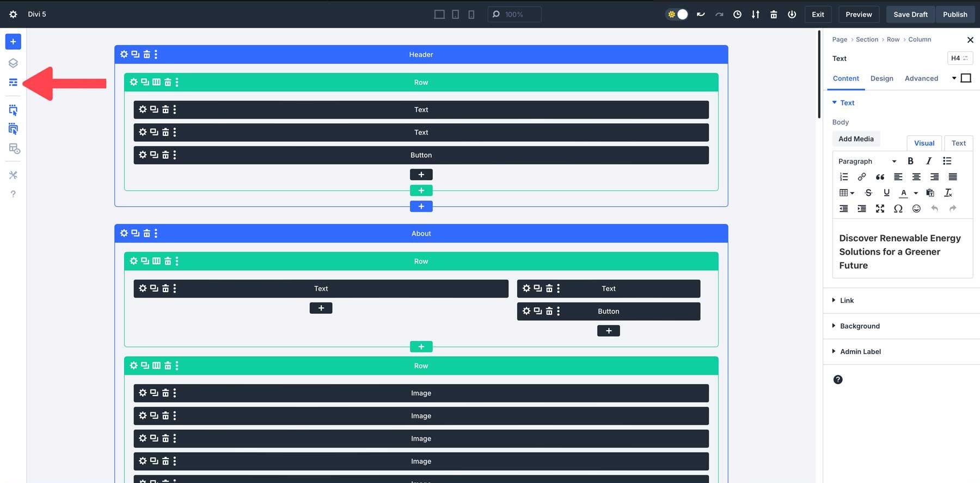The height and width of the screenshot is (483, 980).
Task: Toggle underline formatting
Action: click(886, 193)
